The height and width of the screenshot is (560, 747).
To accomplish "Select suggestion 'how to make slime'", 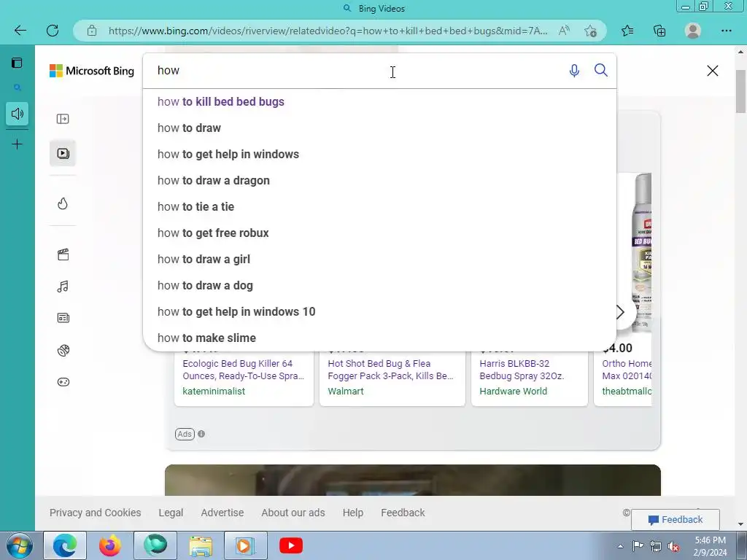I will point(379,338).
